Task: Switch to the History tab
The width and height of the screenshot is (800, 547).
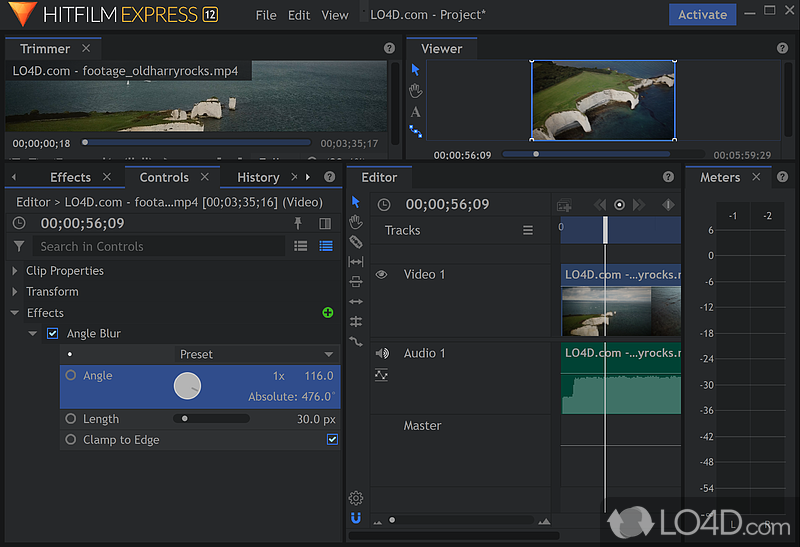Action: (x=258, y=177)
